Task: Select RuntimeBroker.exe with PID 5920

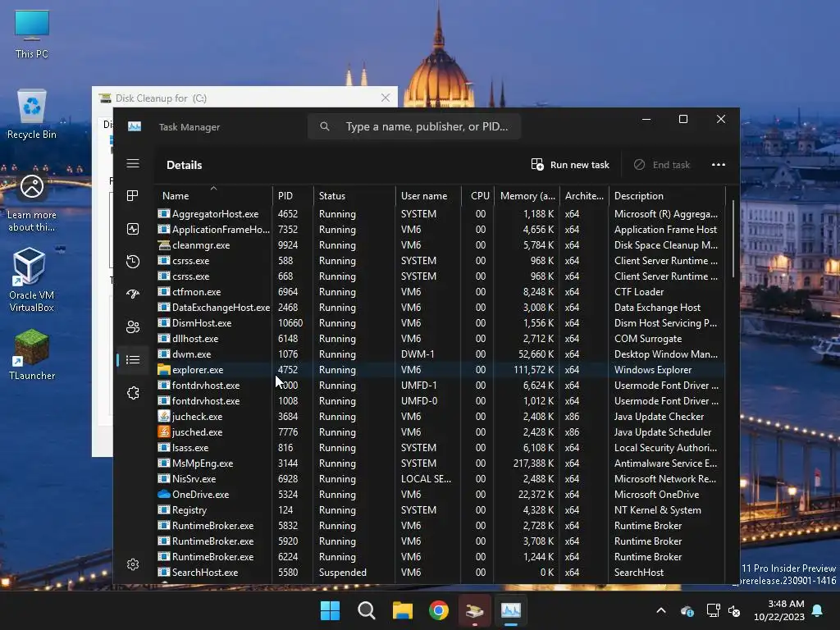Action: pyautogui.click(x=441, y=541)
